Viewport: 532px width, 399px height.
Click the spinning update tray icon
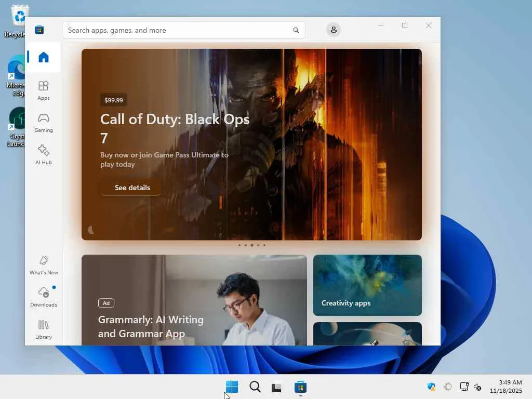(x=448, y=387)
